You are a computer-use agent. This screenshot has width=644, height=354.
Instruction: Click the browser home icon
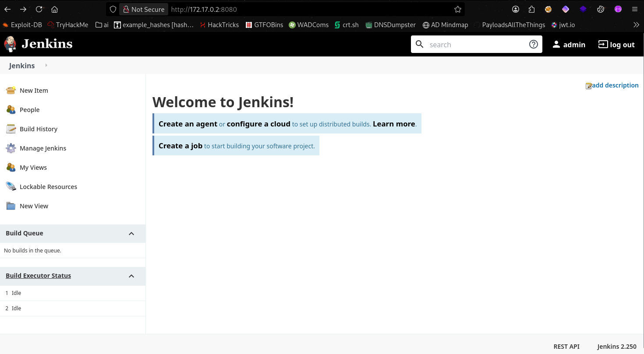54,9
